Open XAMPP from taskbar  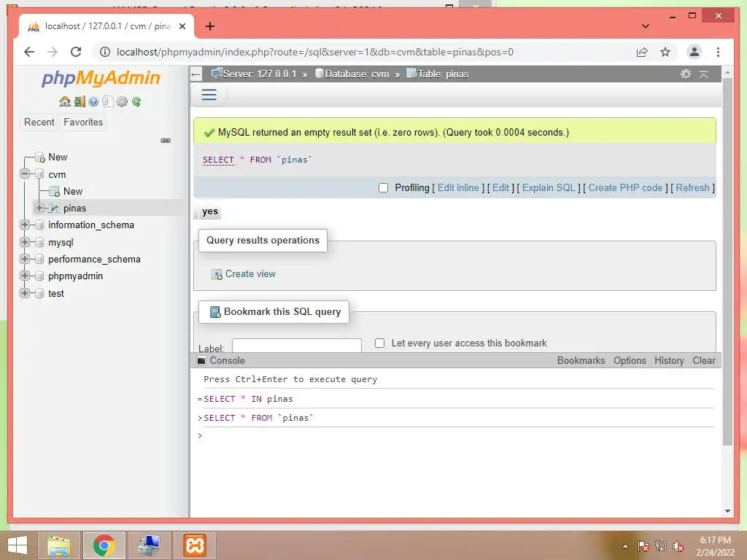tap(194, 545)
